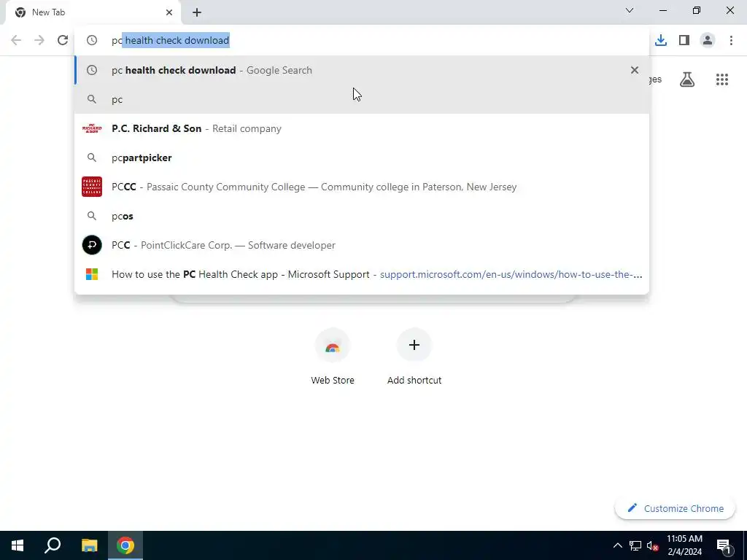Open the network status tray icon

(x=635, y=545)
